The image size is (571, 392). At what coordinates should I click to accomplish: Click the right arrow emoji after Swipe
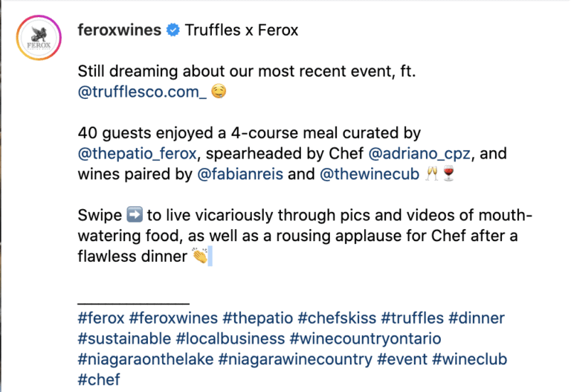[135, 214]
